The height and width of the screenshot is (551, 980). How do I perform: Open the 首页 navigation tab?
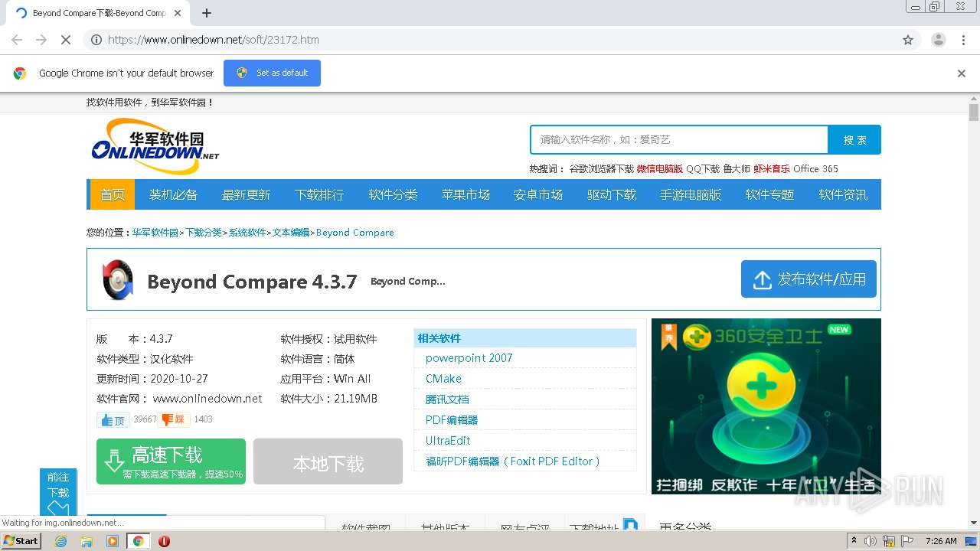(113, 194)
